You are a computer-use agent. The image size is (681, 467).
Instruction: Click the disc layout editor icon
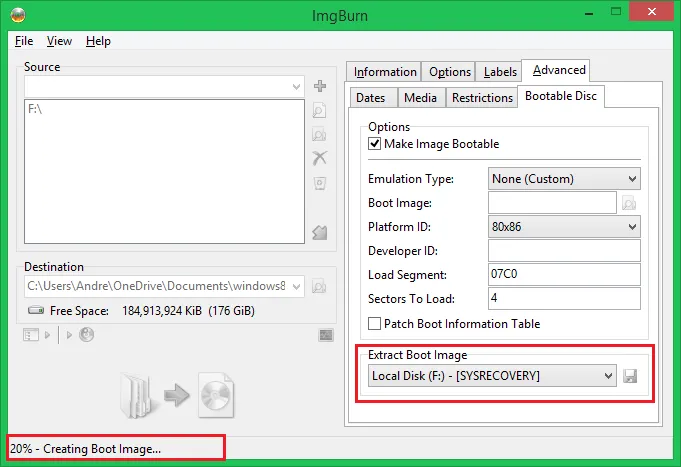[x=320, y=232]
